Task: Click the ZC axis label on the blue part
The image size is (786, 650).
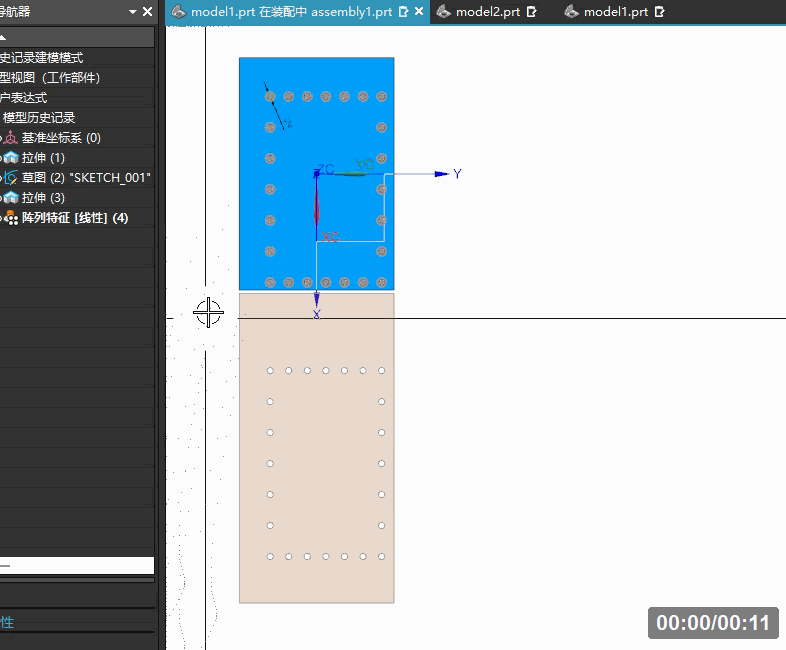Action: [x=325, y=169]
